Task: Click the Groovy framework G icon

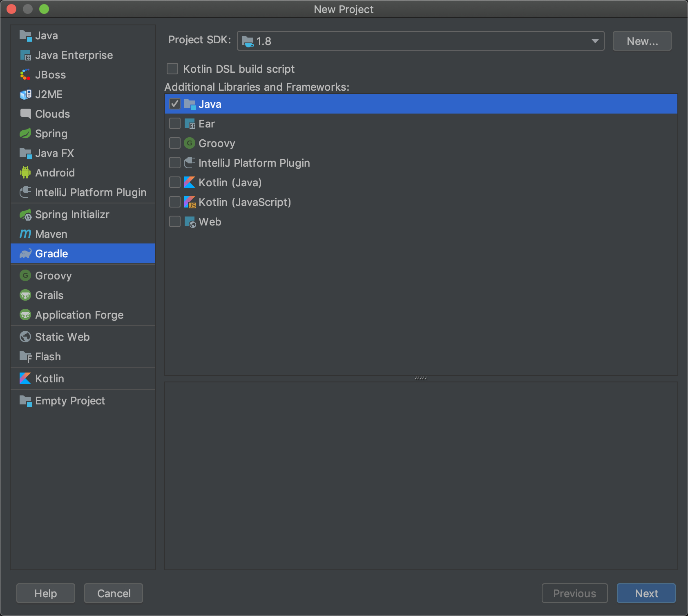Action: [x=190, y=143]
